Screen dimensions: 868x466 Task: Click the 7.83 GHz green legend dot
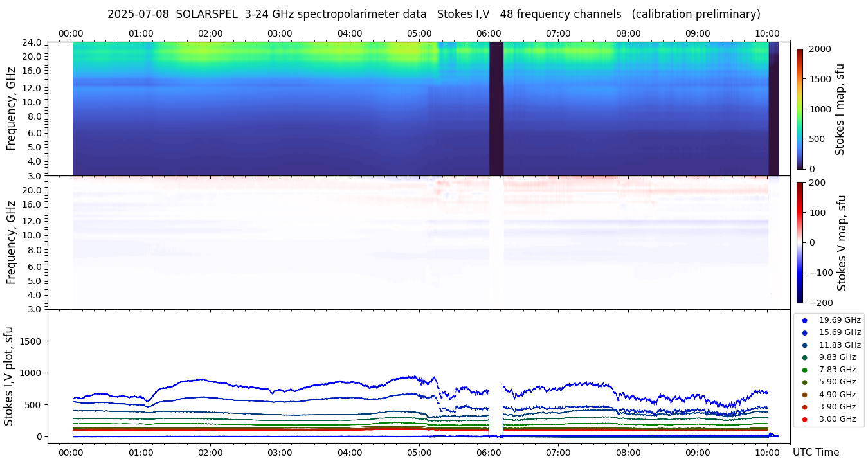[x=804, y=370]
